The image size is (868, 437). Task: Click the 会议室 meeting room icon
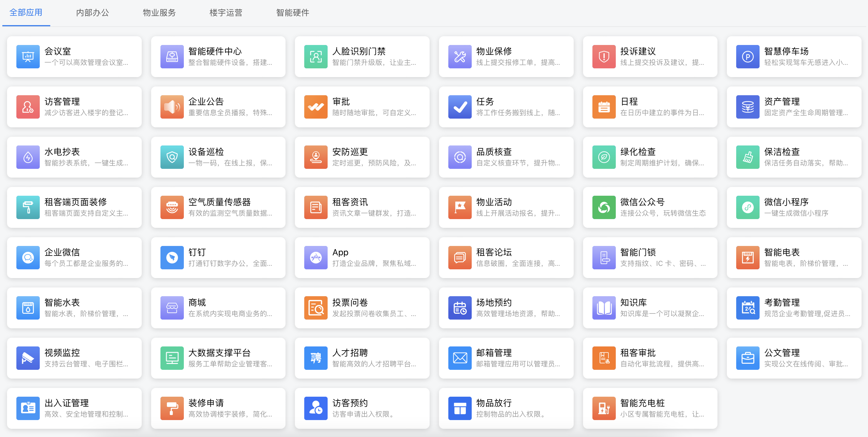coord(28,57)
